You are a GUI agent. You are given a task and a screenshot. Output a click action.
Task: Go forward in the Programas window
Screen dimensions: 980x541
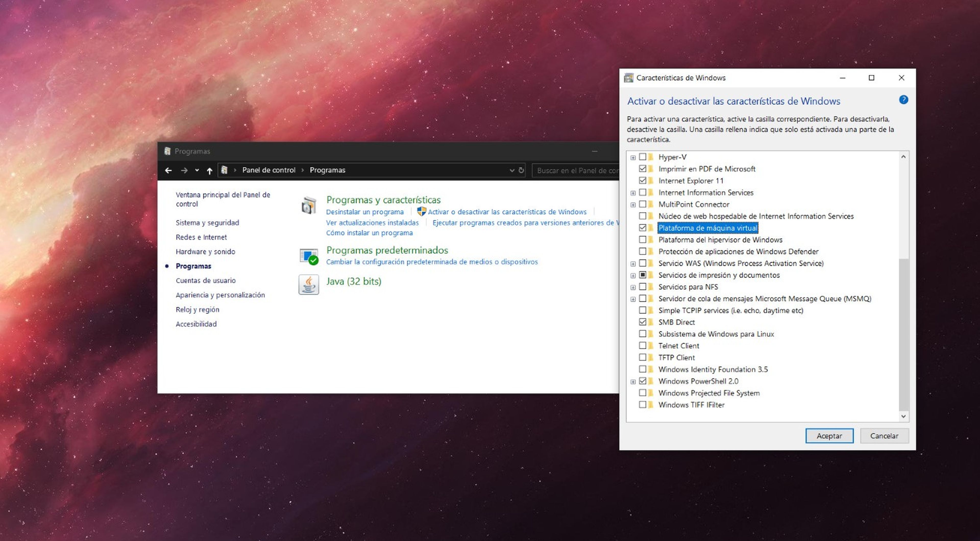[184, 170]
